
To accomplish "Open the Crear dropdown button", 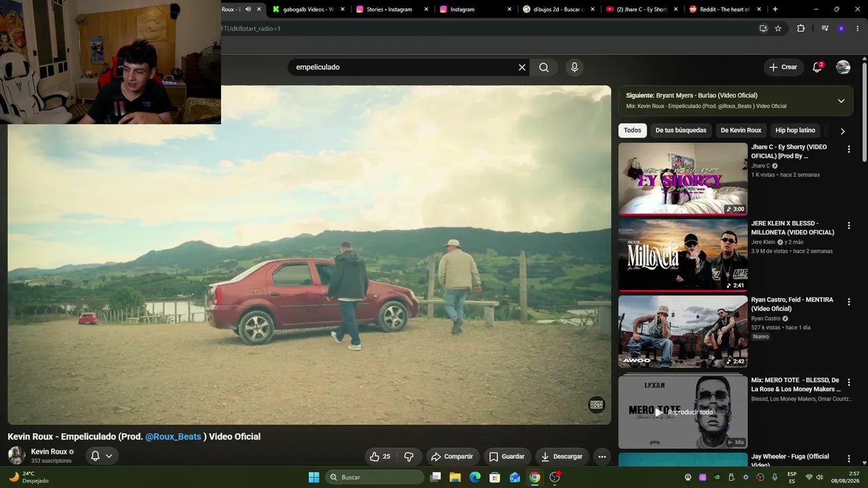I will click(783, 67).
